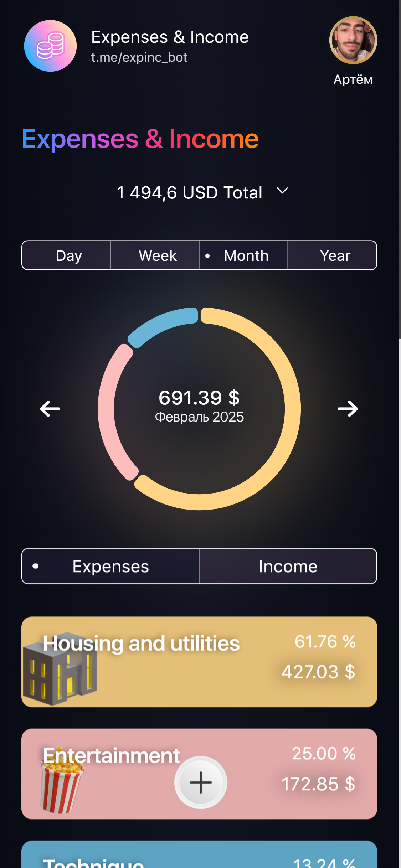Screen dimensions: 401x868
Task: Click the coins app logo icon
Action: tap(50, 46)
